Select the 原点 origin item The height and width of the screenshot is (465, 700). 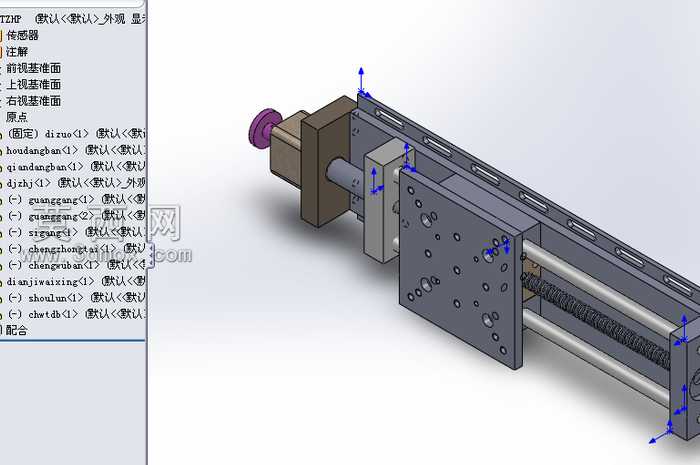[17, 117]
